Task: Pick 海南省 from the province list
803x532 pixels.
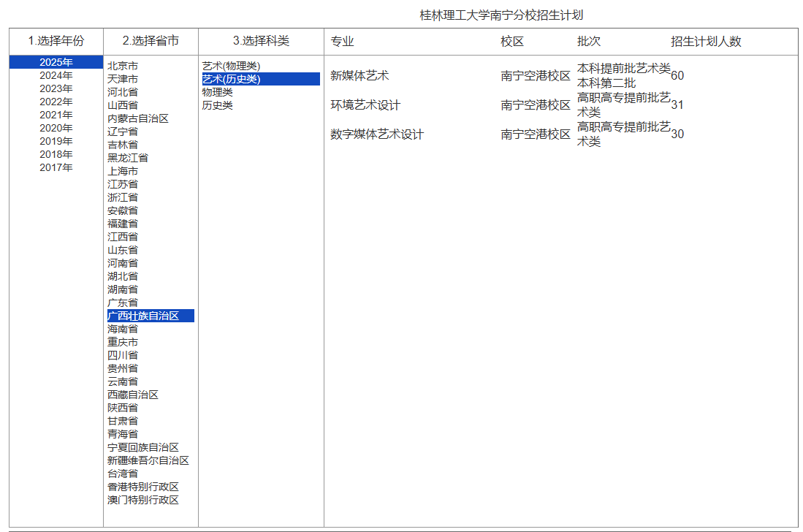Action: pos(123,329)
